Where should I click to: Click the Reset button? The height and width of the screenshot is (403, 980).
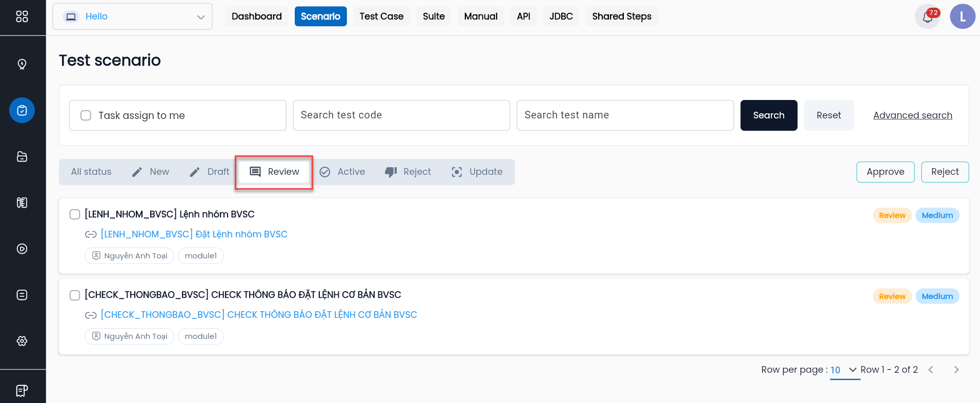[829, 115]
